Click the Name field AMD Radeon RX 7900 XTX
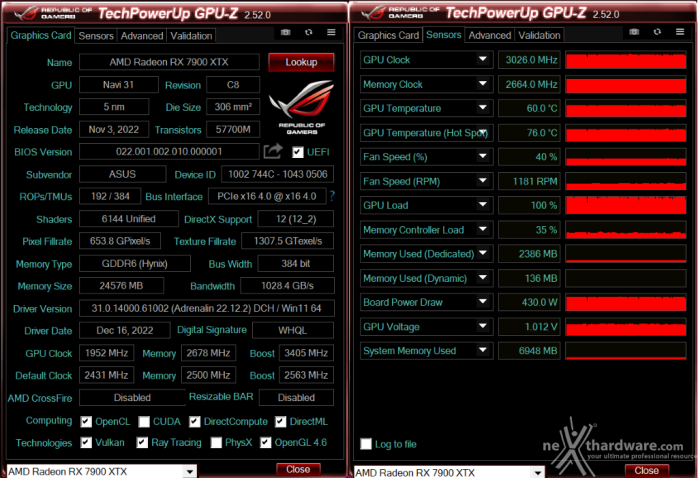 pyautogui.click(x=169, y=62)
